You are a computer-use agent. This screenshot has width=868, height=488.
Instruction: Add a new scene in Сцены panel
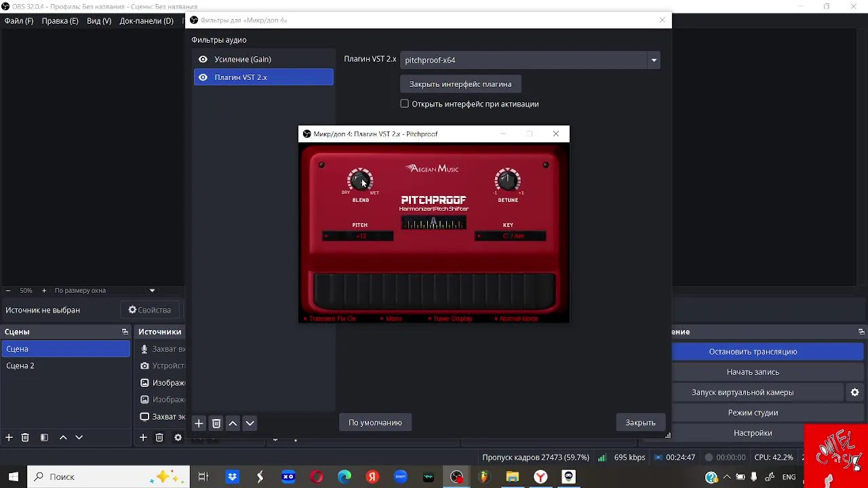click(9, 438)
